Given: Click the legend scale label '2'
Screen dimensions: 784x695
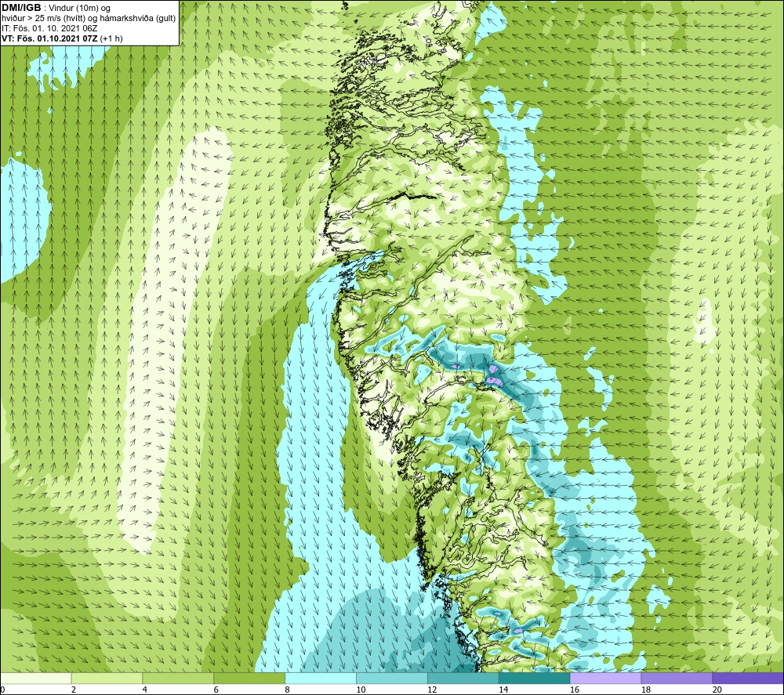Looking at the screenshot, I should click(x=74, y=690).
